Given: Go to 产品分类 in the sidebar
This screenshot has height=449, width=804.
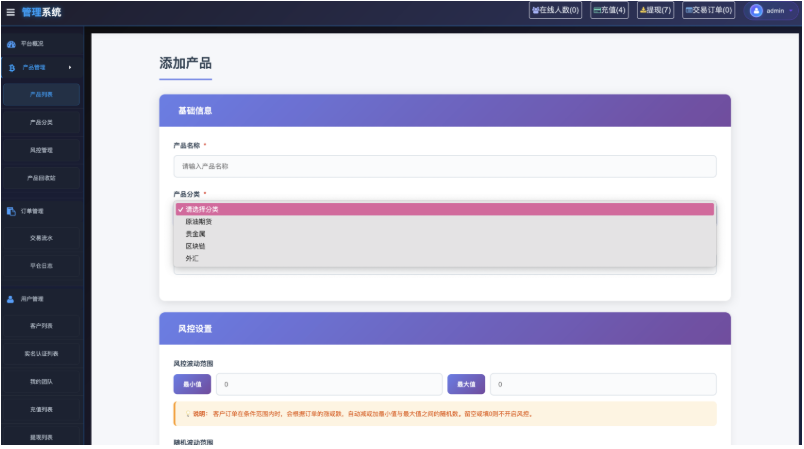Looking at the screenshot, I should (41, 122).
